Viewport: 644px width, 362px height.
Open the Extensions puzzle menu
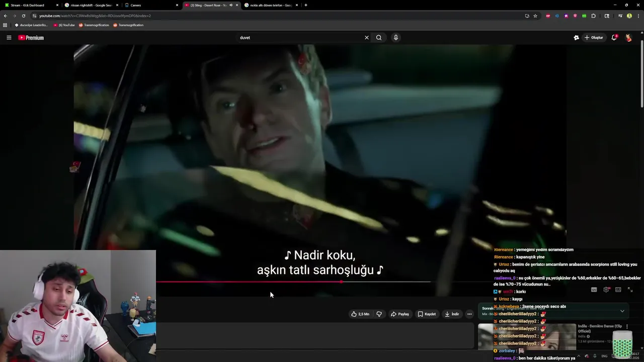(593, 16)
